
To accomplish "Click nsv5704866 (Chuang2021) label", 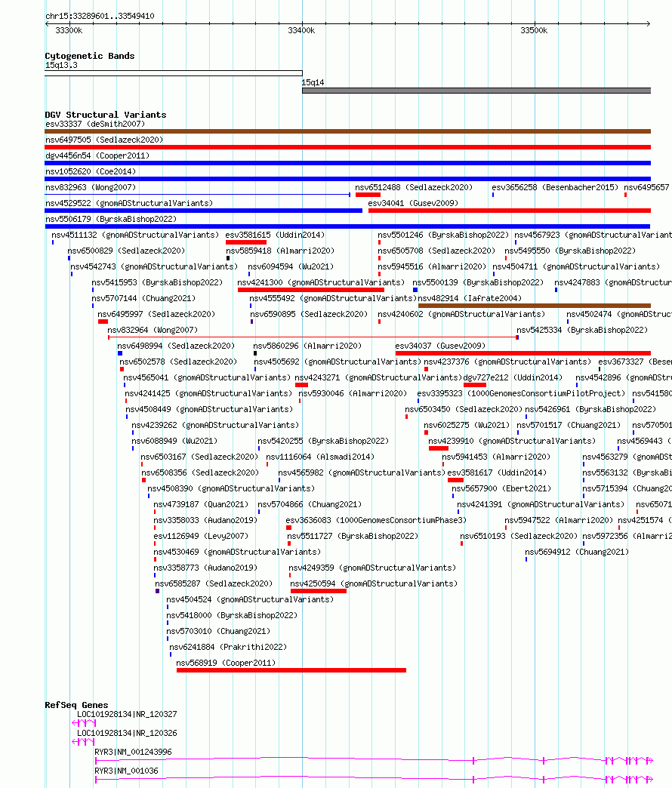I will click(x=310, y=504).
